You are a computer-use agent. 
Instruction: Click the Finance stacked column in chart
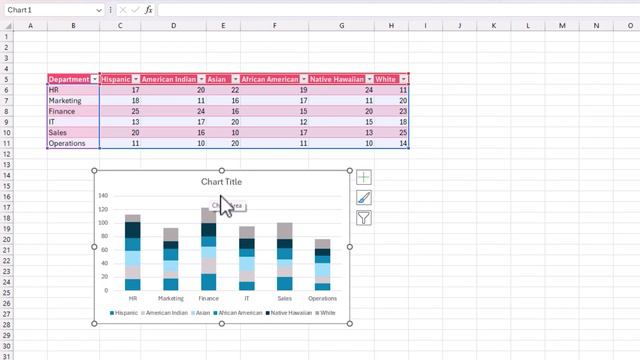point(209,249)
